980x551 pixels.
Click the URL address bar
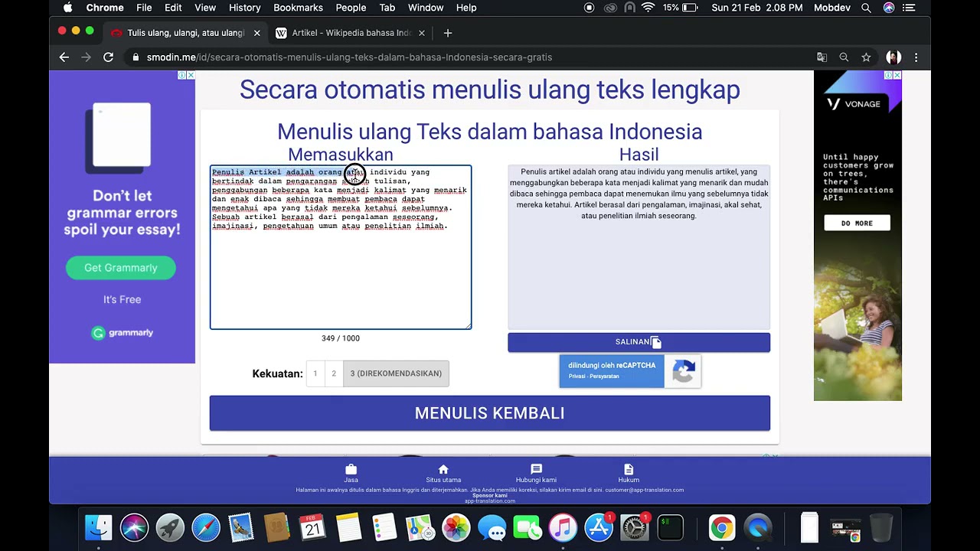tap(467, 57)
